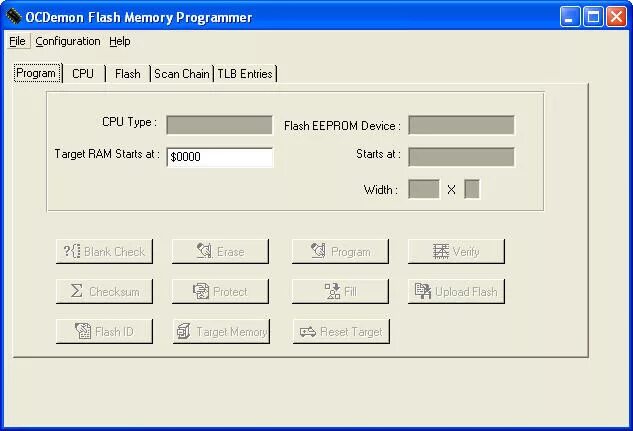Click the Target Memory button

(221, 331)
